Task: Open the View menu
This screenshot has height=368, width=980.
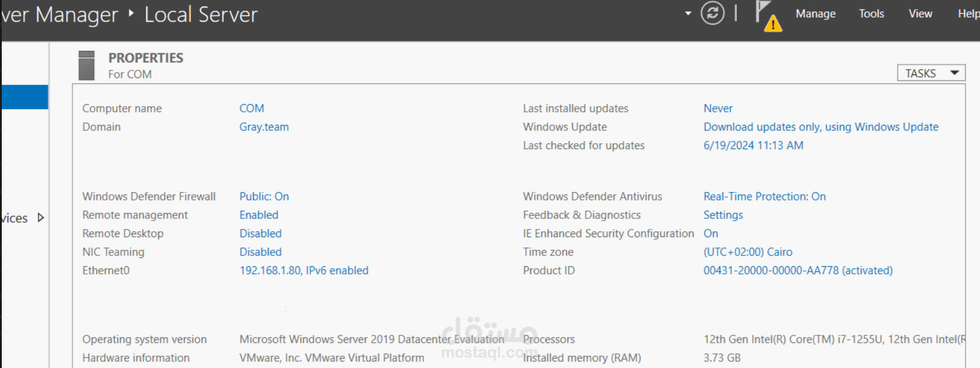Action: tap(920, 14)
